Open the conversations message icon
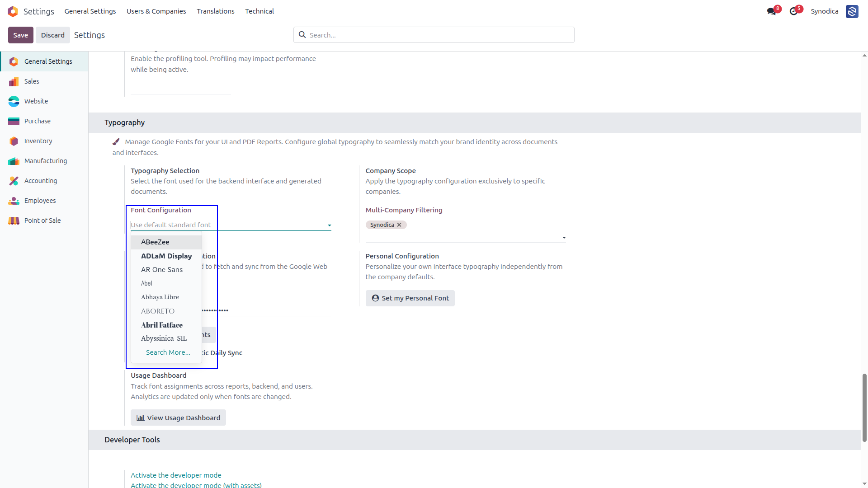Screen dimensions: 868x488 pos(771,11)
